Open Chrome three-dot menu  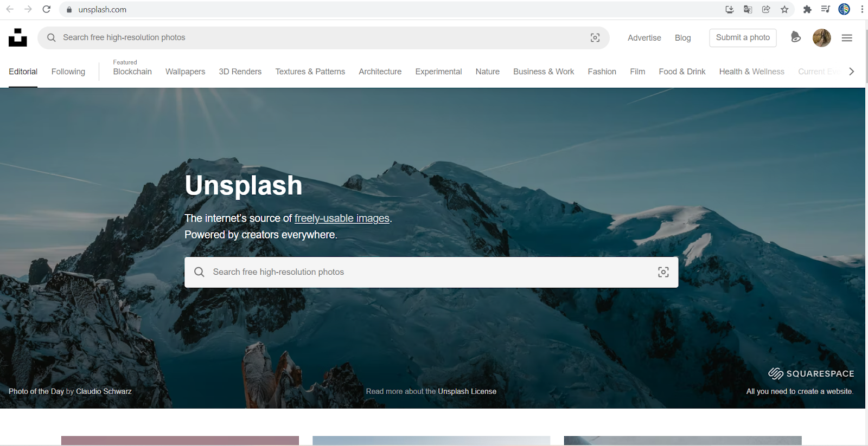[862, 9]
